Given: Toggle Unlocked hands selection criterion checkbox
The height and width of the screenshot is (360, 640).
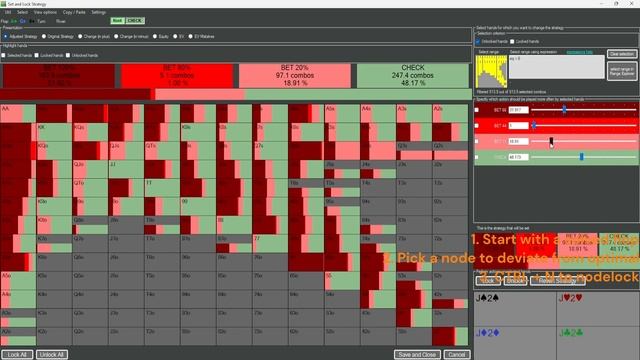Looking at the screenshot, I should [x=478, y=42].
